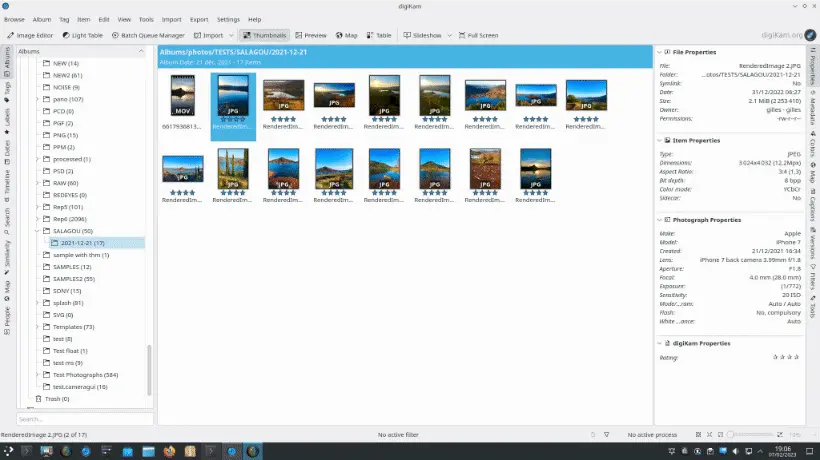820x460 pixels.
Task: Toggle the Thumbnails view button
Action: [x=264, y=35]
